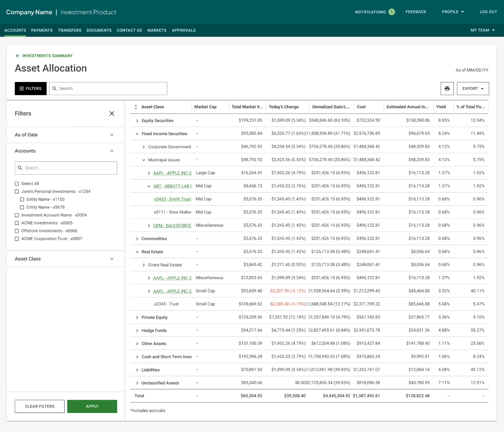Select the x0111 - Stew Mallor row name
This screenshot has height=432, width=504.
[x=173, y=212]
